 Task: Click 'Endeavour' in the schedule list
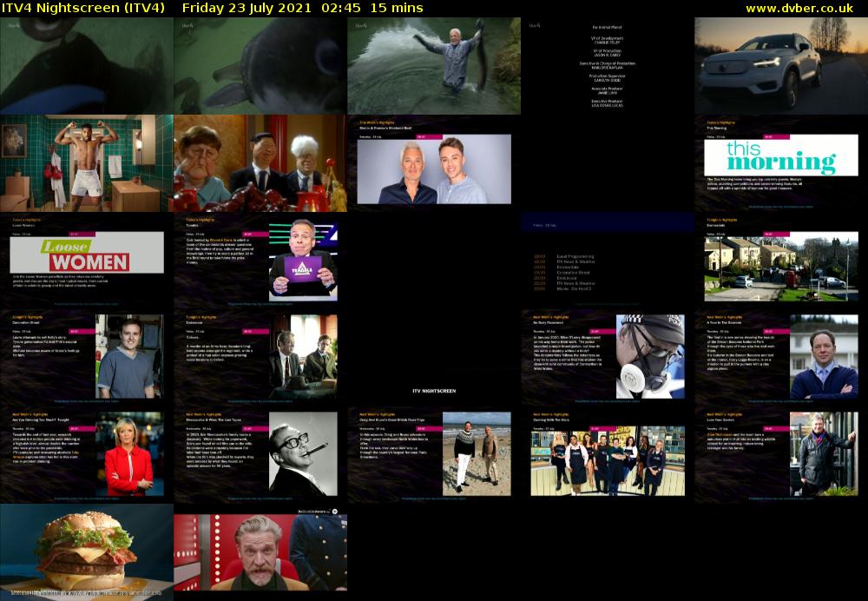(x=568, y=278)
